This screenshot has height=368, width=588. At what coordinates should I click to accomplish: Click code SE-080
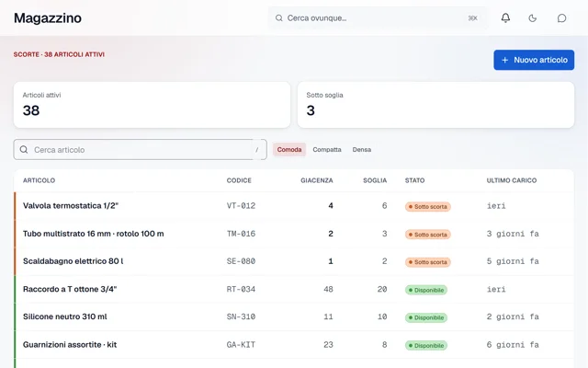[x=241, y=261]
